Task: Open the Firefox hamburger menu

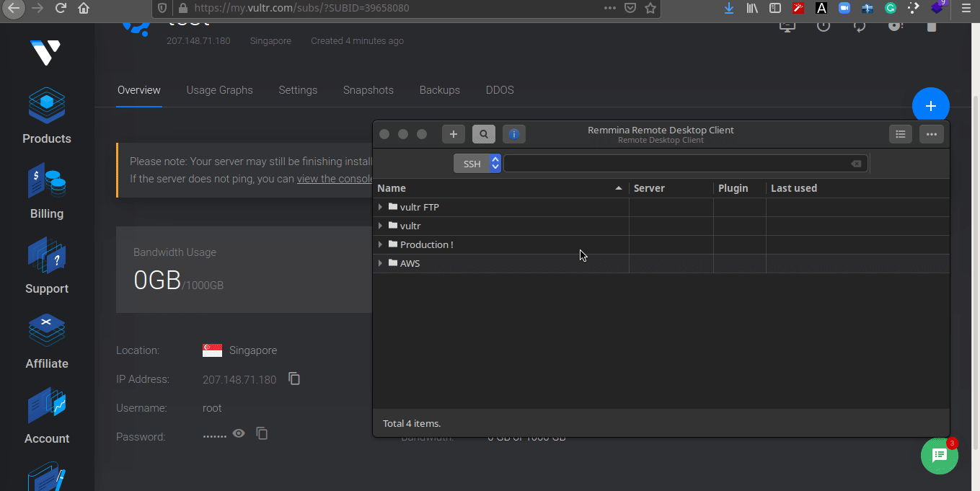Action: click(x=966, y=9)
